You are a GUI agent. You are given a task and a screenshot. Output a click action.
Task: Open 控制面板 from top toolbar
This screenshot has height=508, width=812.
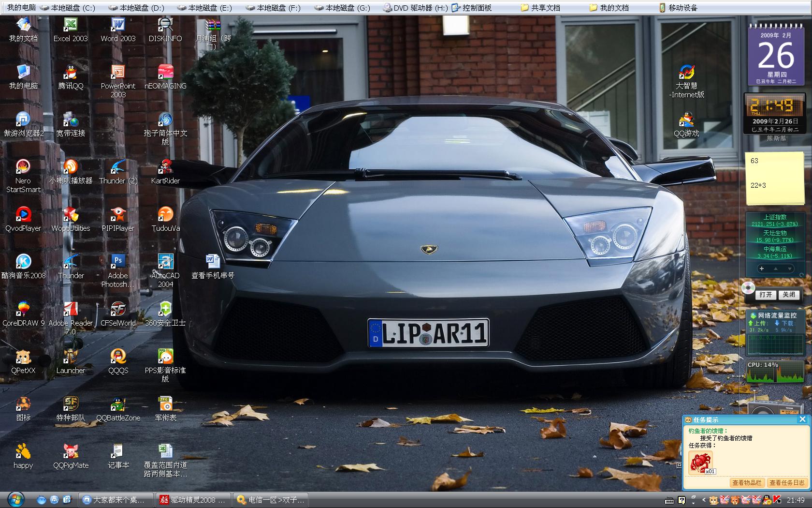coord(472,8)
